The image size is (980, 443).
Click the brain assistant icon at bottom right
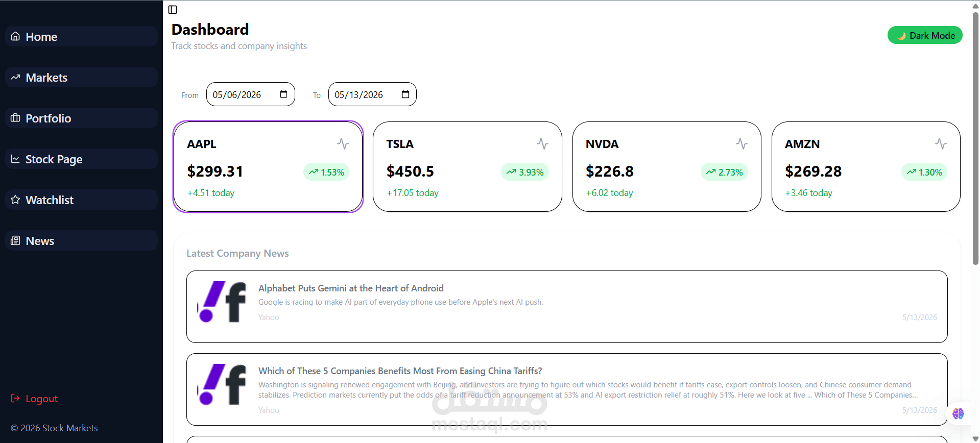point(959,413)
